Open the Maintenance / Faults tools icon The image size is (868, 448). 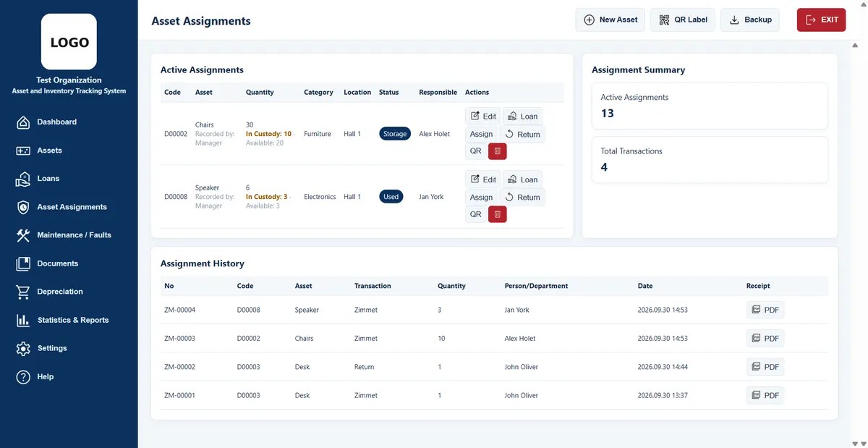(23, 235)
